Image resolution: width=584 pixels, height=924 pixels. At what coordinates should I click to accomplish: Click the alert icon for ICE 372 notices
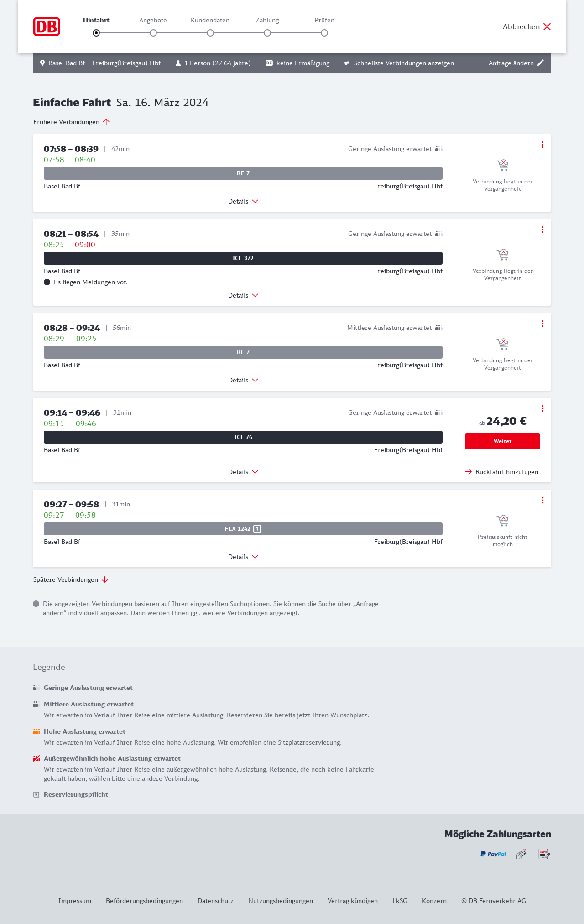[x=47, y=282]
